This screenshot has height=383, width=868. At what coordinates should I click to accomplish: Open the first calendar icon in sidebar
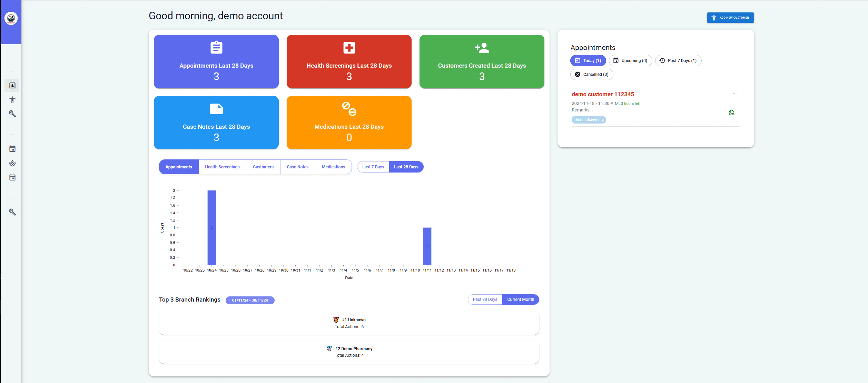pyautogui.click(x=12, y=149)
